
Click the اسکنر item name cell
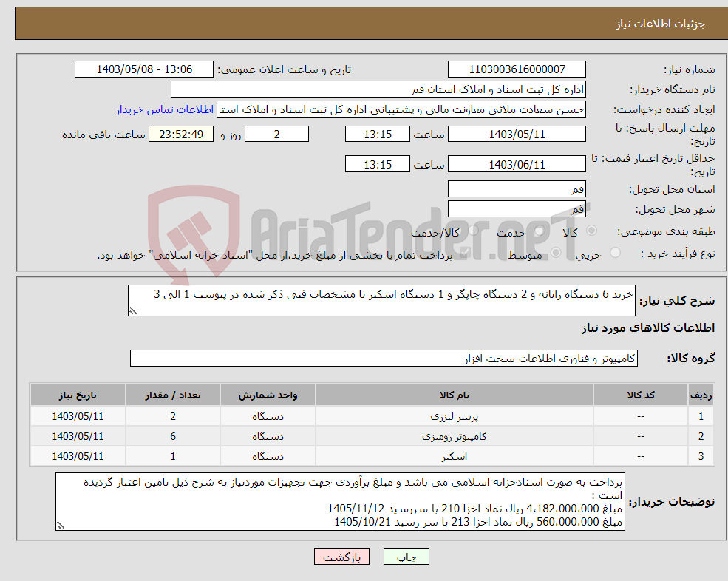click(454, 457)
